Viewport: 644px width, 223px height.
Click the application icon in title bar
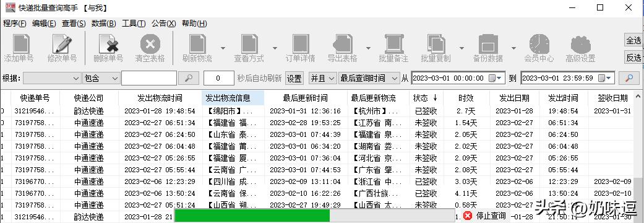(x=11, y=7)
